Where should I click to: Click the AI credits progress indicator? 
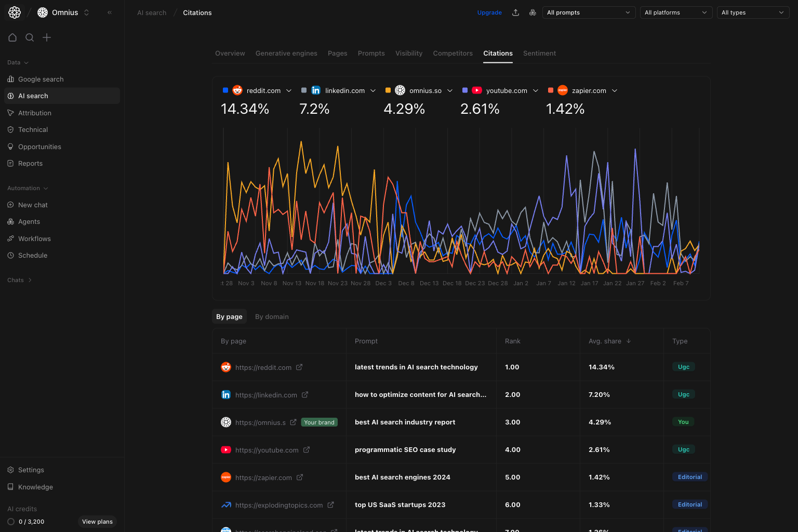[x=11, y=522]
